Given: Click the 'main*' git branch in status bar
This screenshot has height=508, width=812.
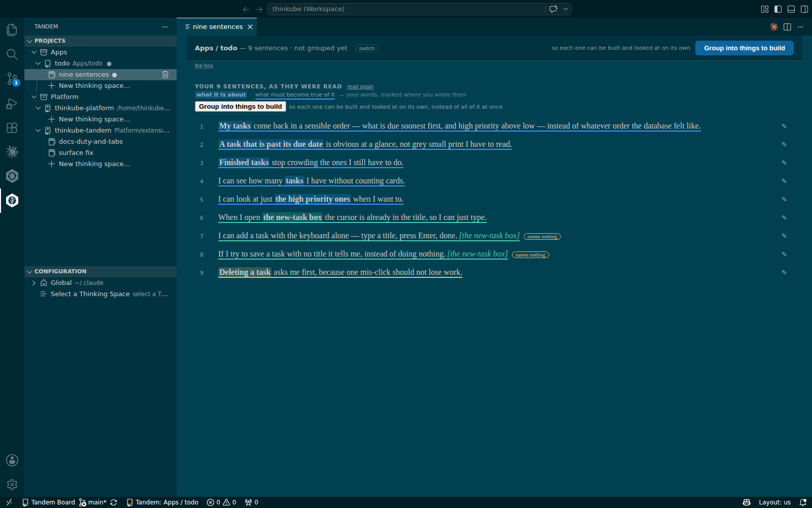Looking at the screenshot, I should (93, 502).
